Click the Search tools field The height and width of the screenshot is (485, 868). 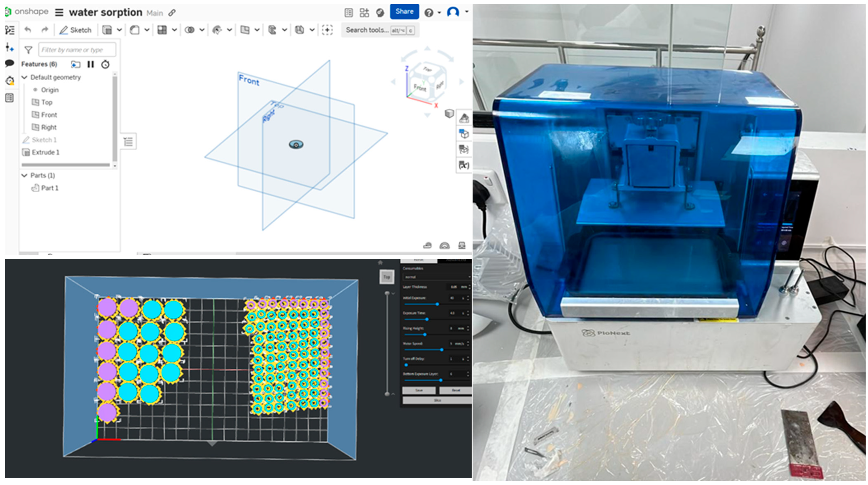pyautogui.click(x=380, y=30)
